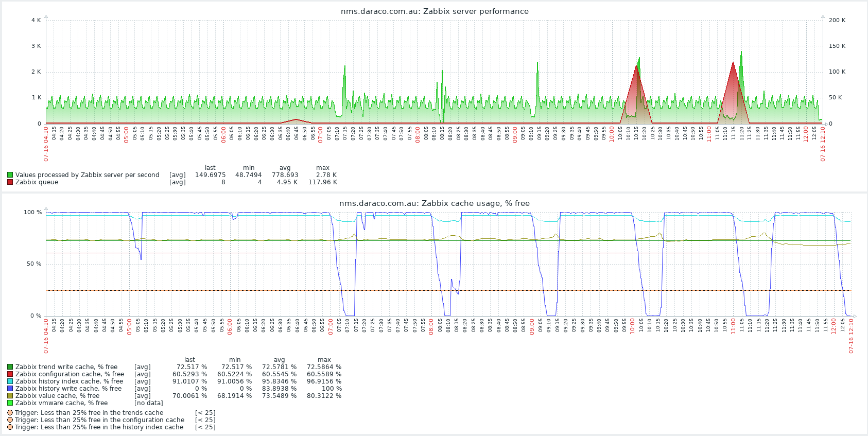Click the red swatch beside Zabbix queue
The image size is (868, 436).
click(10, 182)
